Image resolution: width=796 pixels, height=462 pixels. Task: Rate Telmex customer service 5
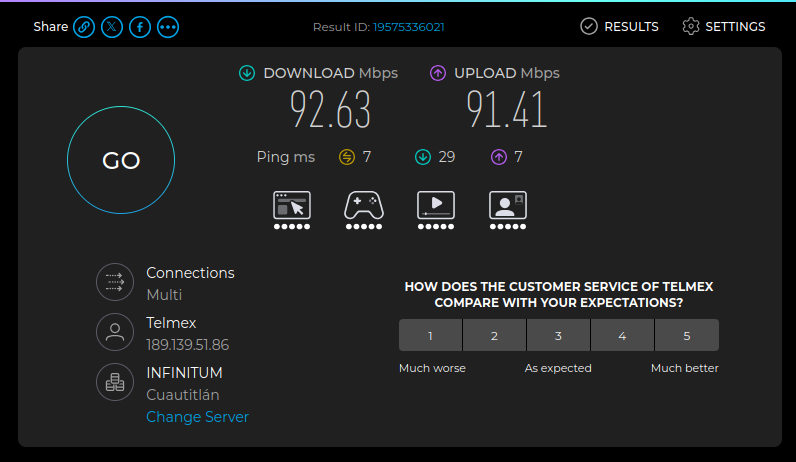click(x=687, y=335)
